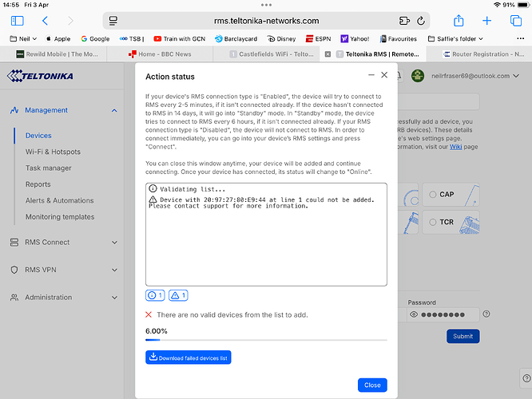The image size is (532, 399).
Task: Click the Password input field
Action: coord(443,314)
